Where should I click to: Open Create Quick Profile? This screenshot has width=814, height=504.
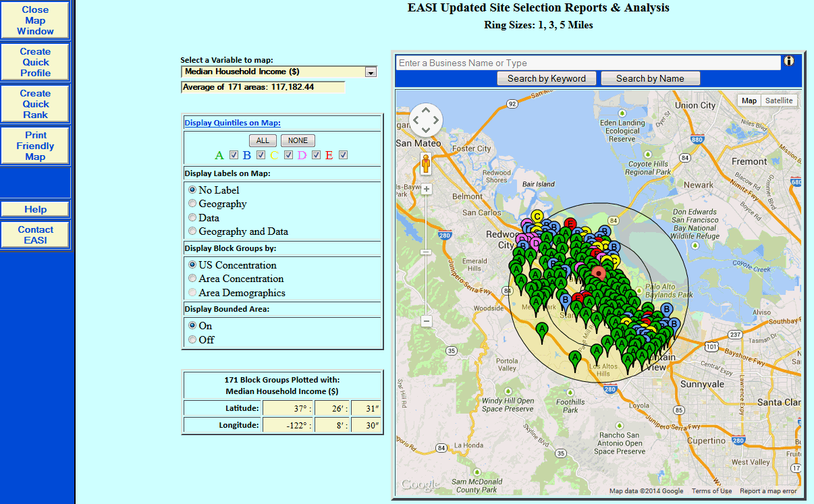point(35,62)
